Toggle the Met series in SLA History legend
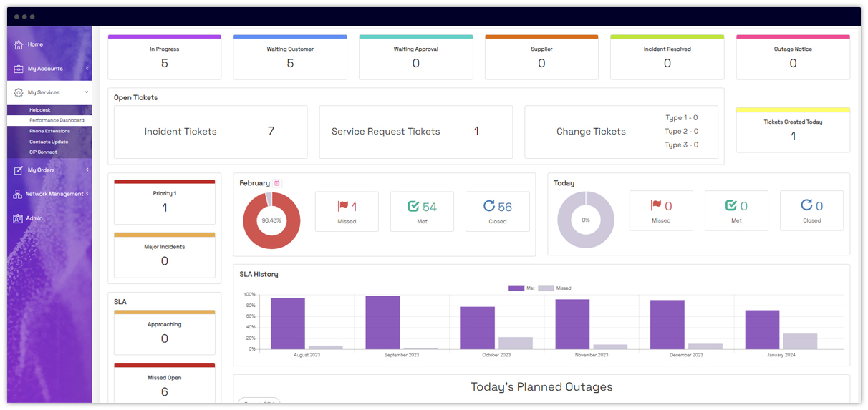Viewport: 868px width, 410px height. click(516, 288)
